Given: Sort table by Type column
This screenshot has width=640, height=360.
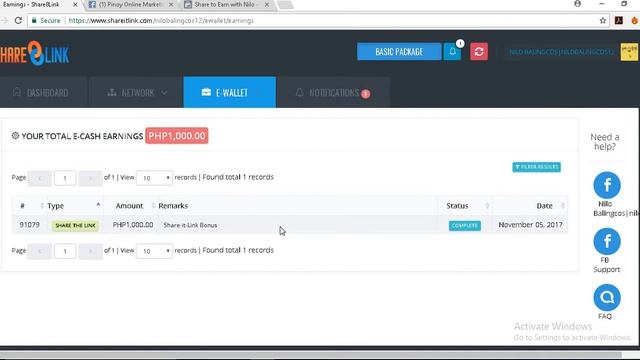Looking at the screenshot, I should (x=74, y=206).
